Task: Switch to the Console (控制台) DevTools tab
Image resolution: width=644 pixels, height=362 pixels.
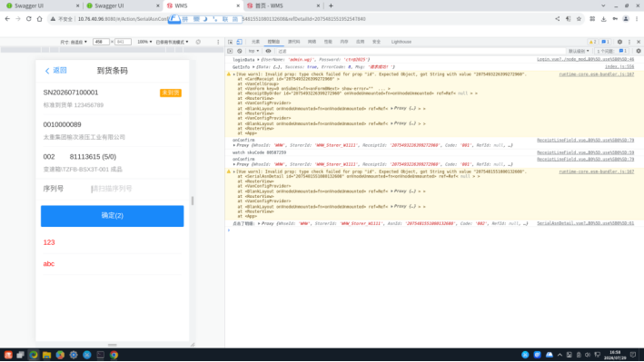Action: click(273, 42)
